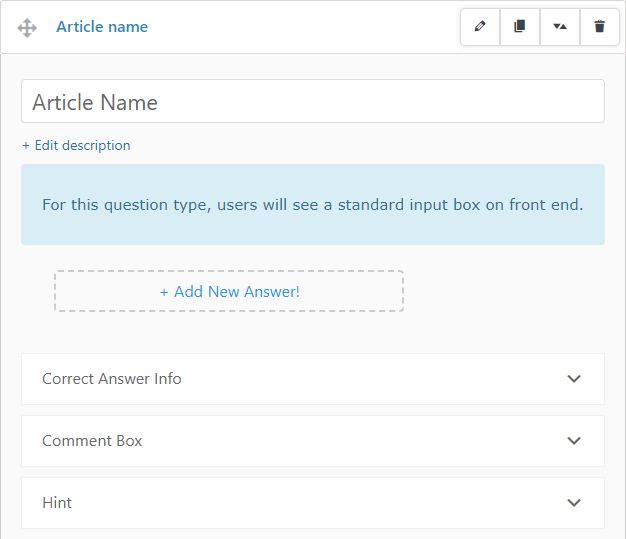The image size is (626, 539).
Task: Focus the Article Name text field
Action: [x=312, y=102]
